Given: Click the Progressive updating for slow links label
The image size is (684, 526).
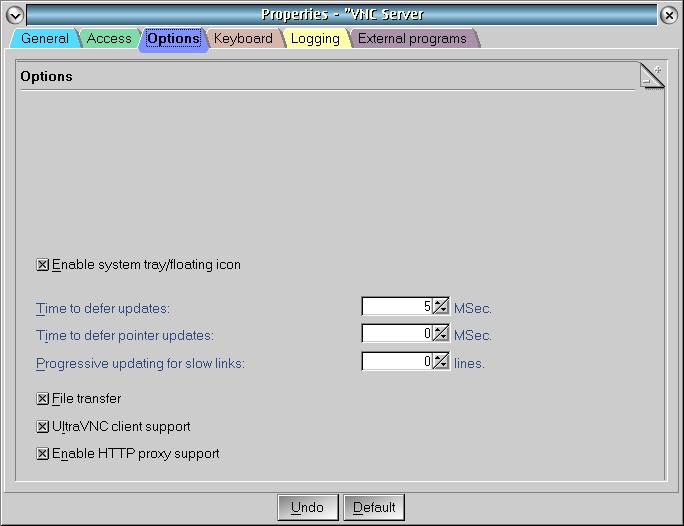Looking at the screenshot, I should [x=140, y=364].
